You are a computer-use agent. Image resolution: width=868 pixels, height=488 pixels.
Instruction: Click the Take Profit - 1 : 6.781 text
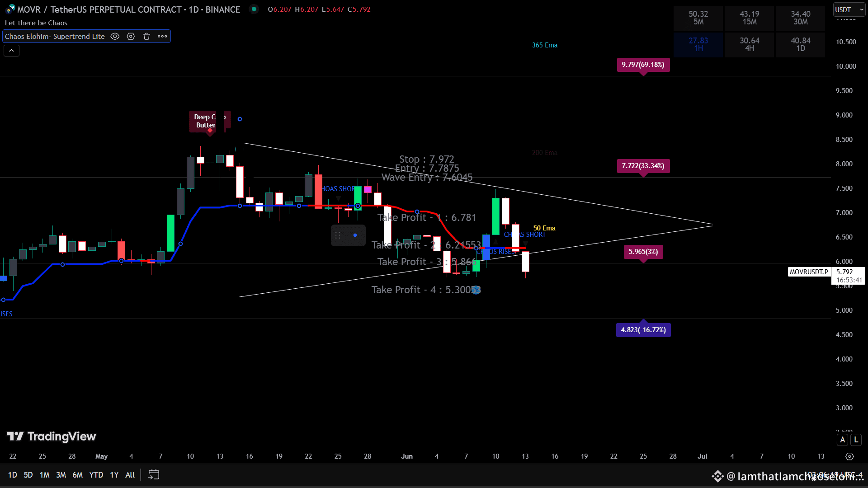pyautogui.click(x=427, y=217)
